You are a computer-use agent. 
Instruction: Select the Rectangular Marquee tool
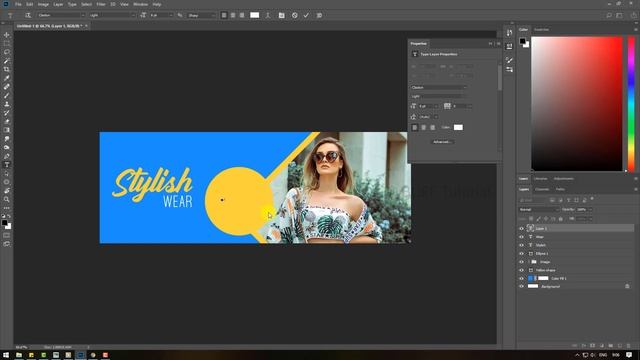point(7,43)
